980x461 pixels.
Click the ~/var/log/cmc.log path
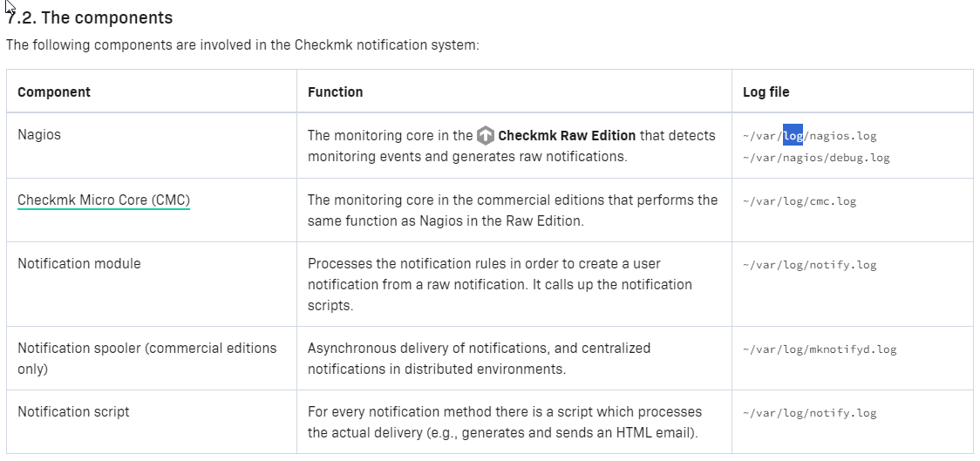(x=800, y=201)
